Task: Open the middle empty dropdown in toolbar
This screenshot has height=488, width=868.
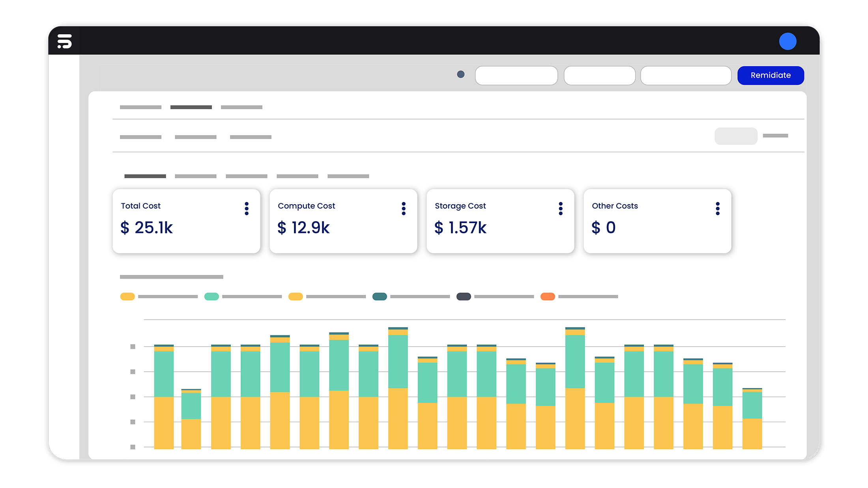Action: 599,75
